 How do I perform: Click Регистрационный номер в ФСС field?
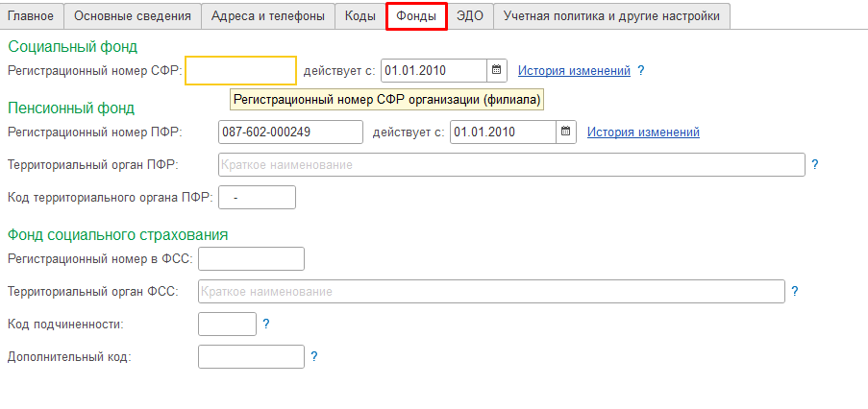pos(251,258)
